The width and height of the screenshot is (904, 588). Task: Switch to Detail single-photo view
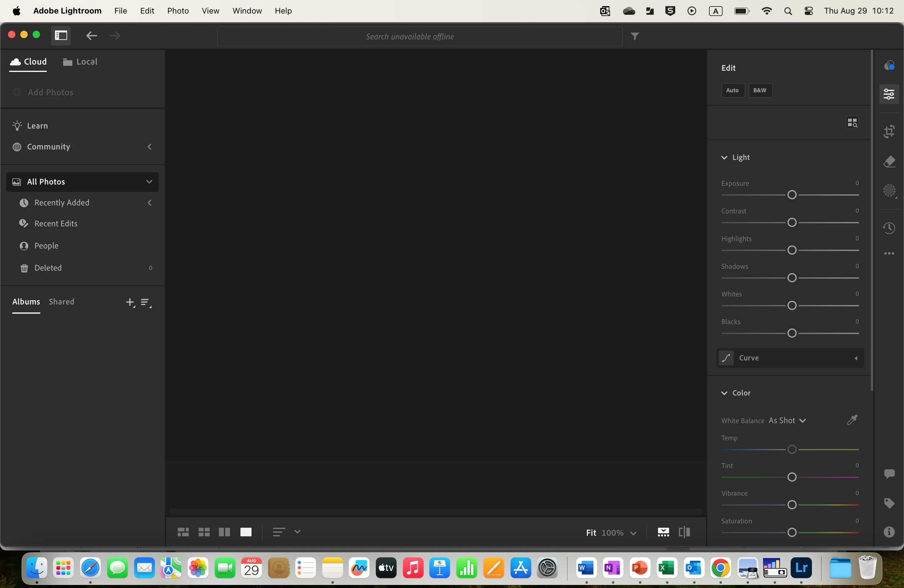click(x=246, y=532)
